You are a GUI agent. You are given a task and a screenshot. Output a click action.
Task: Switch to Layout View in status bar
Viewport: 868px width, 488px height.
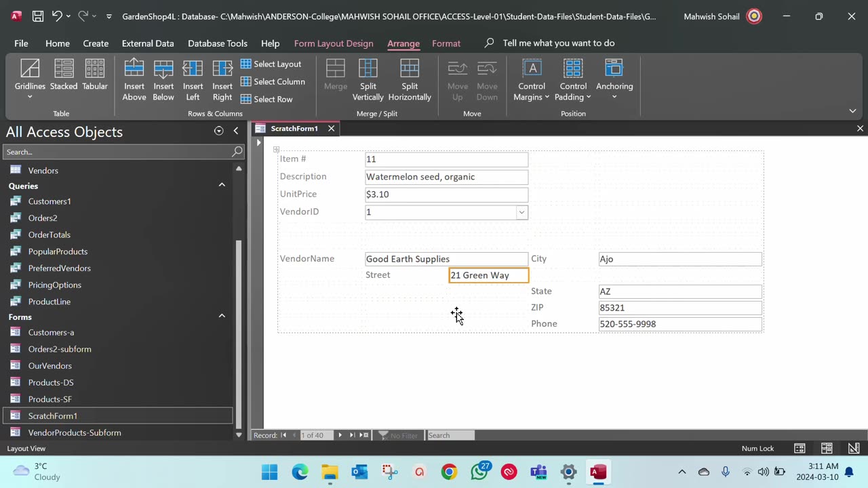827,448
